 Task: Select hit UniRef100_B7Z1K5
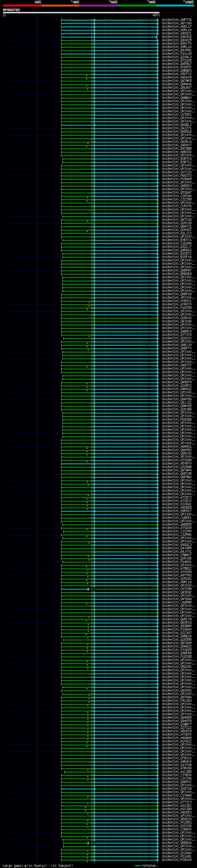[x=177, y=60]
